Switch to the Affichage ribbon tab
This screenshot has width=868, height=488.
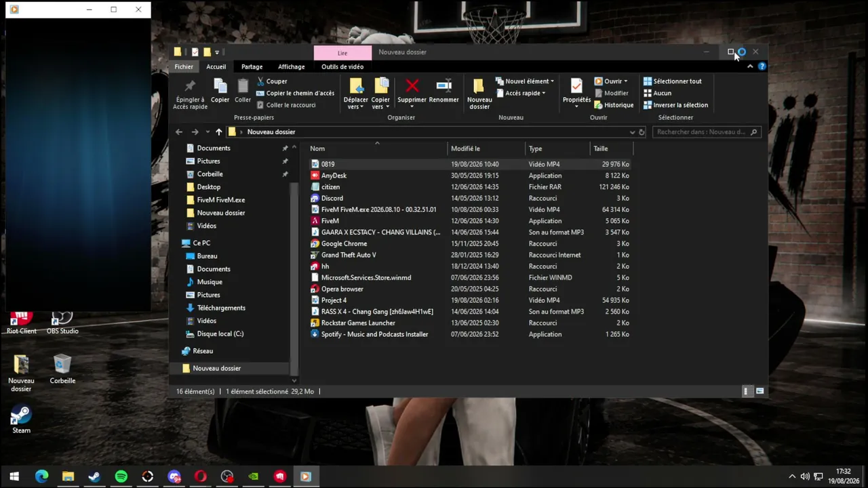click(291, 66)
